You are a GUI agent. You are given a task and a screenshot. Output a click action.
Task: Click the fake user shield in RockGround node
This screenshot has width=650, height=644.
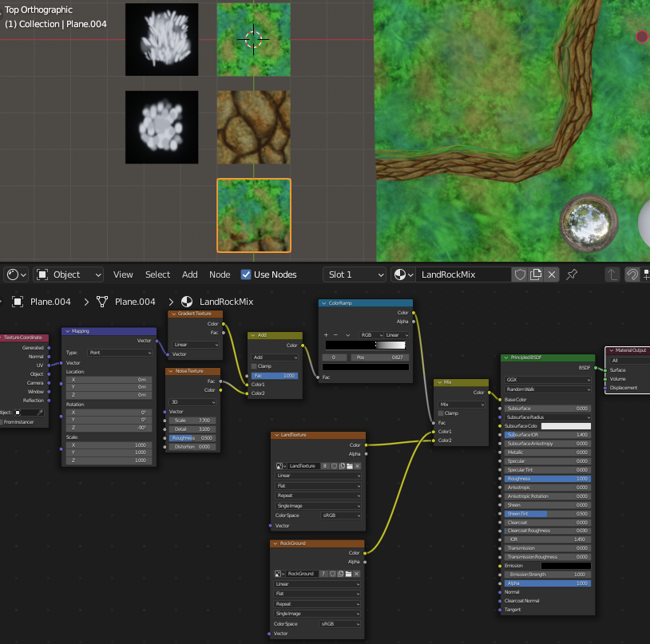[332, 574]
